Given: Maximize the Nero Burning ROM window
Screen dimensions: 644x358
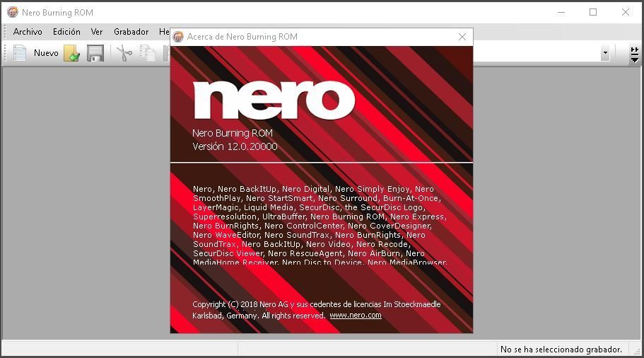Looking at the screenshot, I should (x=593, y=12).
